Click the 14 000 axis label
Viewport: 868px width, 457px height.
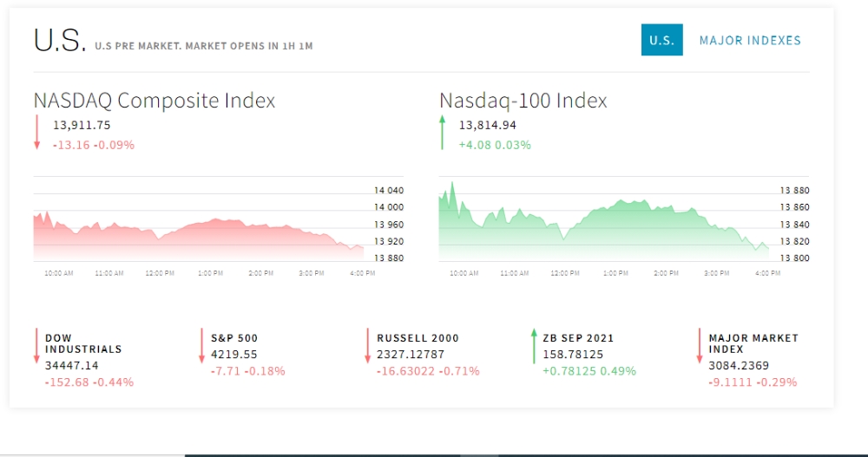click(389, 207)
